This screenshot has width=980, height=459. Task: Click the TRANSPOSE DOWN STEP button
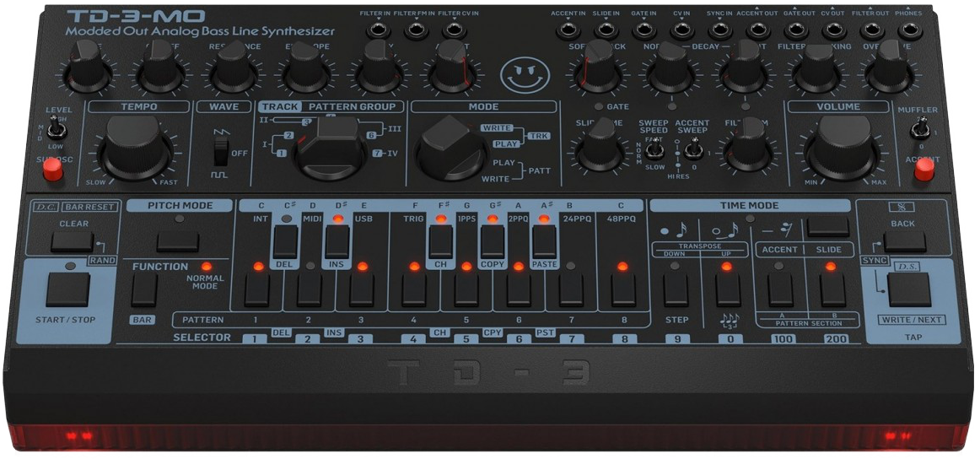click(676, 290)
